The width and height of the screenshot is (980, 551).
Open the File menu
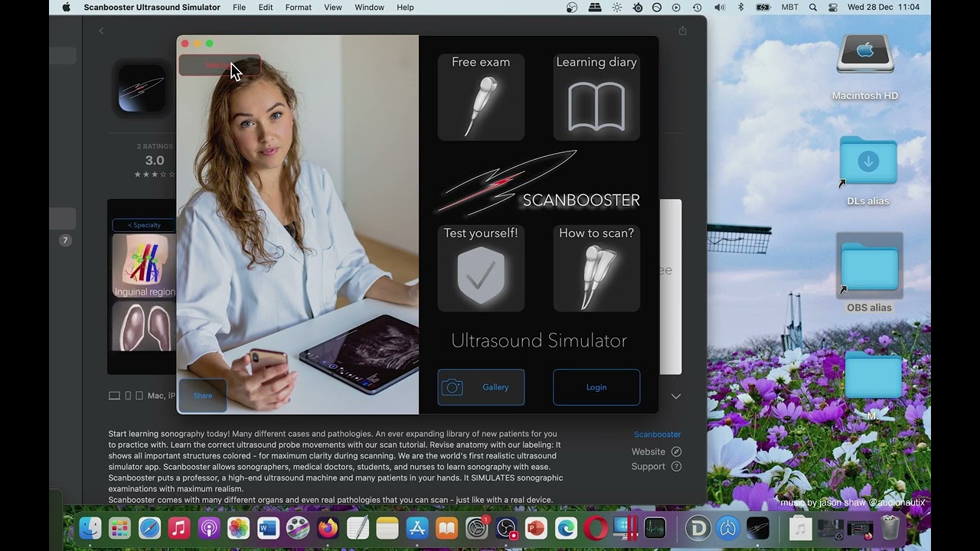click(x=240, y=8)
